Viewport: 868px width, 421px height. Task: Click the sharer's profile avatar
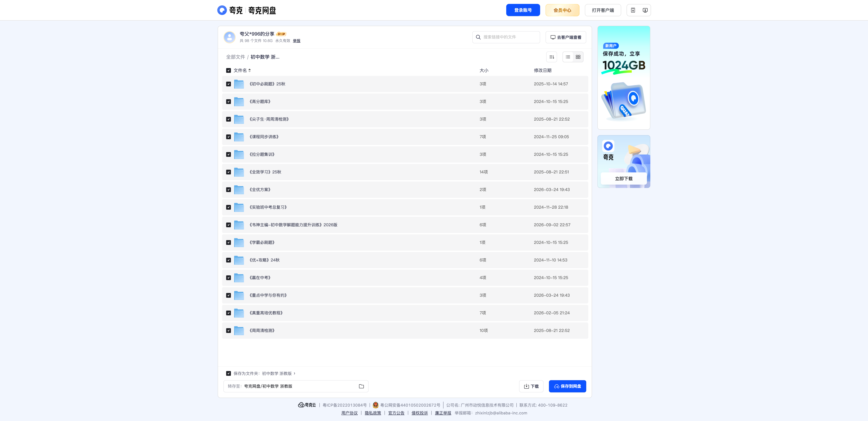pos(230,37)
